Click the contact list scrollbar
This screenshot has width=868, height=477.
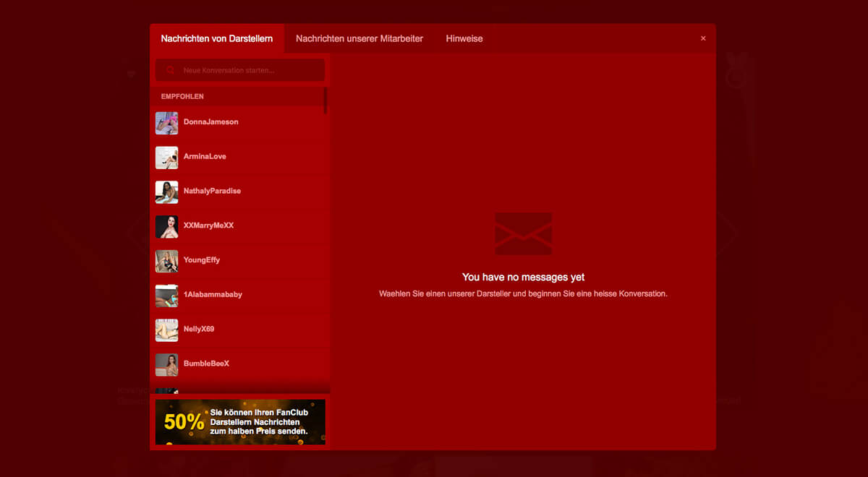click(325, 100)
